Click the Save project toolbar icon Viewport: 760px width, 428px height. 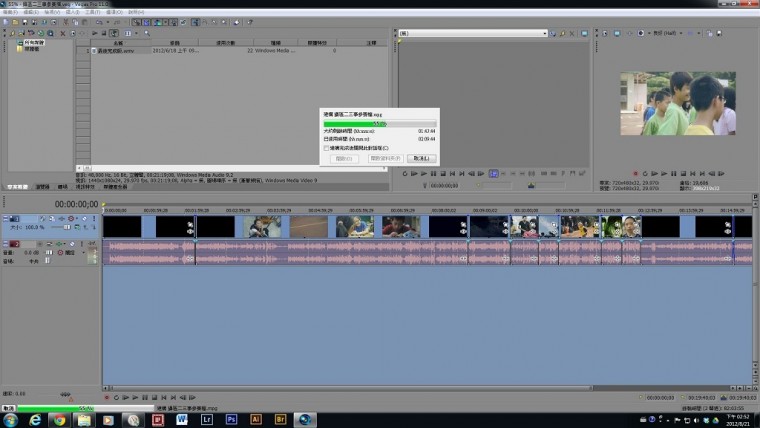(x=26, y=21)
